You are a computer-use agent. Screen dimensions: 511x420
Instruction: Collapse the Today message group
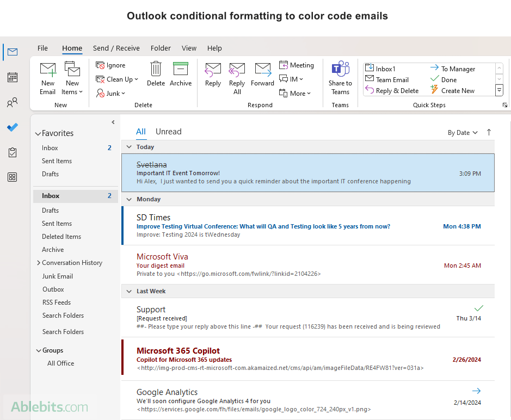coord(129,147)
